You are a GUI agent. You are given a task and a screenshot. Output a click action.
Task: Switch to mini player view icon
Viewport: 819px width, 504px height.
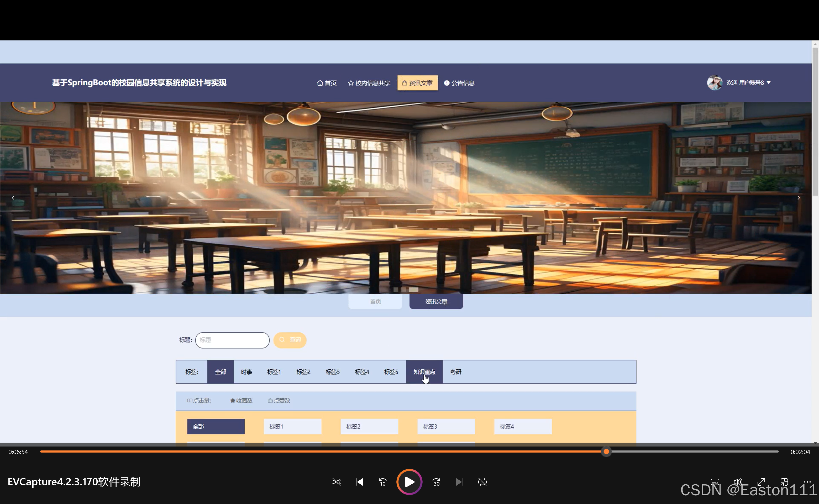(x=784, y=482)
